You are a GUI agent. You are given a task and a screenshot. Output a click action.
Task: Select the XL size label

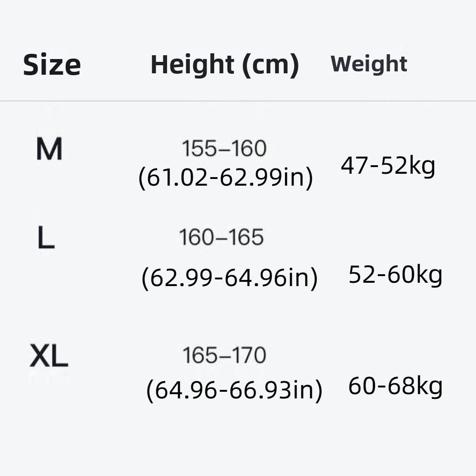[x=49, y=357]
